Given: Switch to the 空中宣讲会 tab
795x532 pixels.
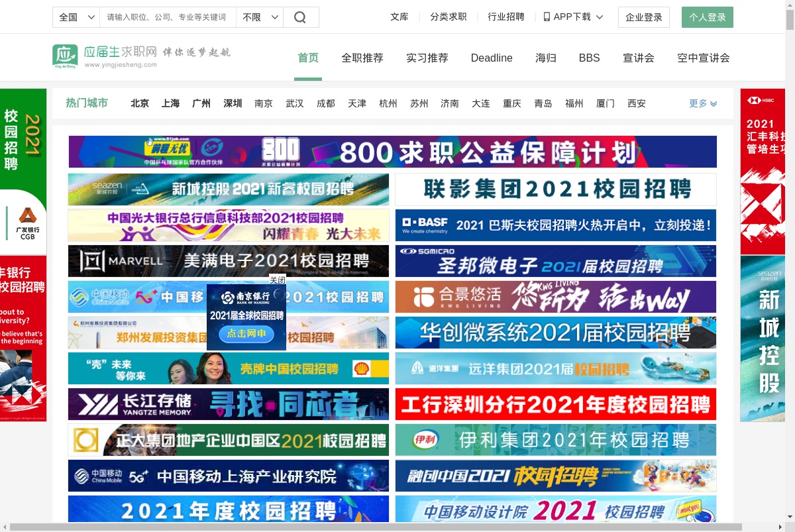Looking at the screenshot, I should (x=704, y=58).
